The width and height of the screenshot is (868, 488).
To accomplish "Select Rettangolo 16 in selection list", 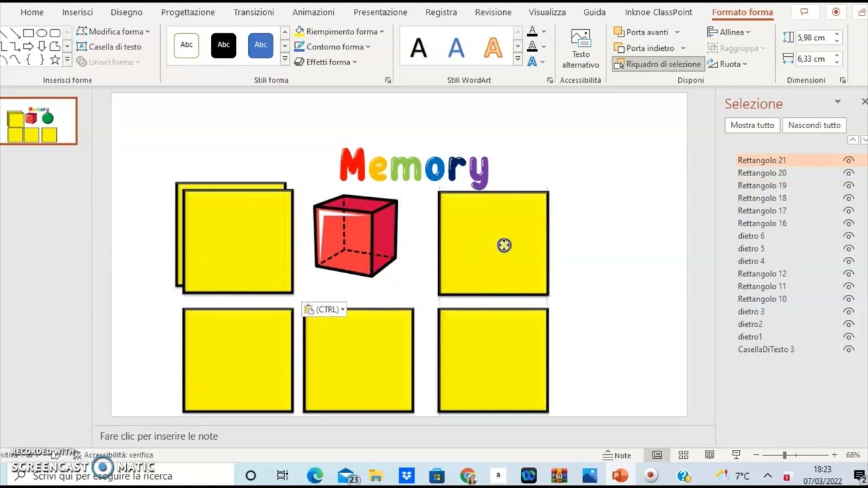I will [762, 224].
